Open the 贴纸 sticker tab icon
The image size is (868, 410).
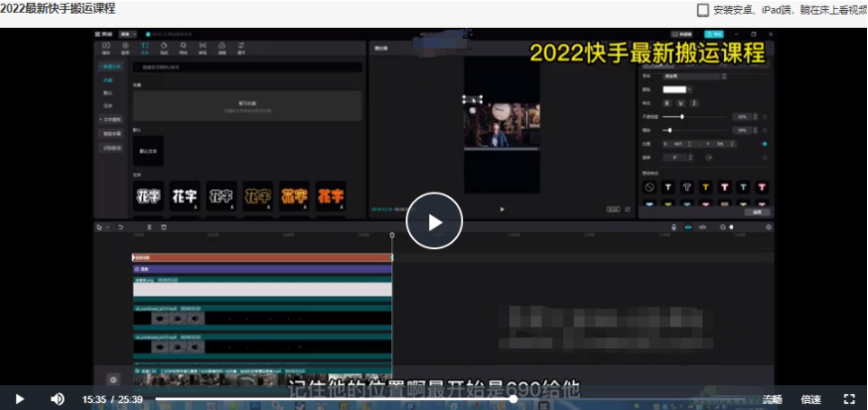pyautogui.click(x=164, y=48)
